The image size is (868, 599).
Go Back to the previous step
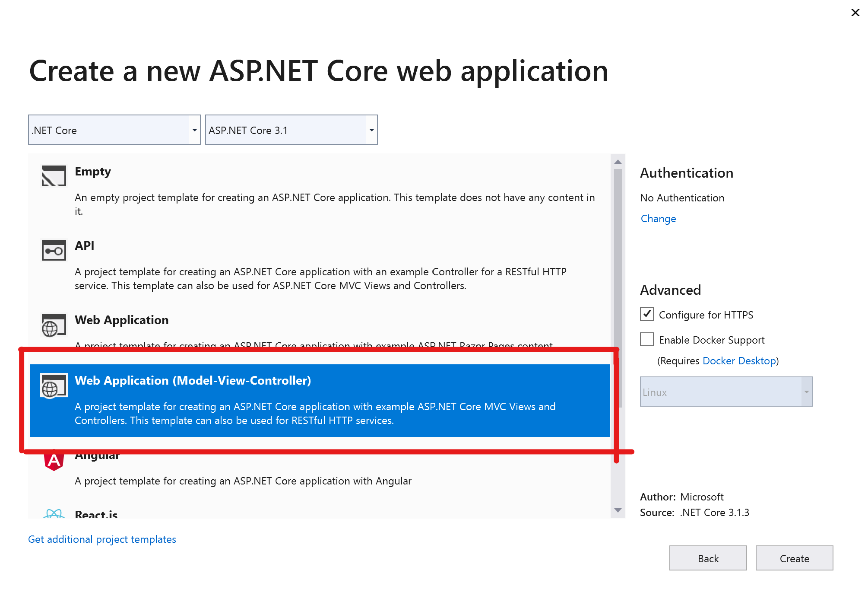tap(708, 558)
